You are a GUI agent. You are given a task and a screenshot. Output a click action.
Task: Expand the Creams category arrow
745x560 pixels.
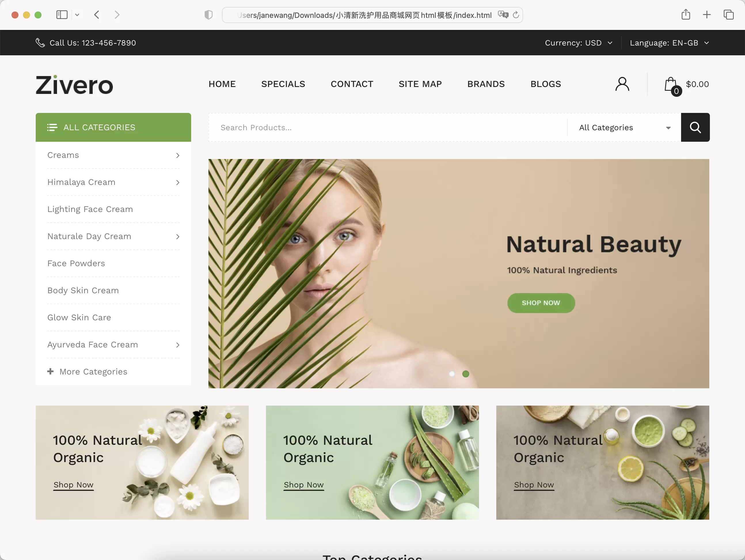tap(177, 155)
